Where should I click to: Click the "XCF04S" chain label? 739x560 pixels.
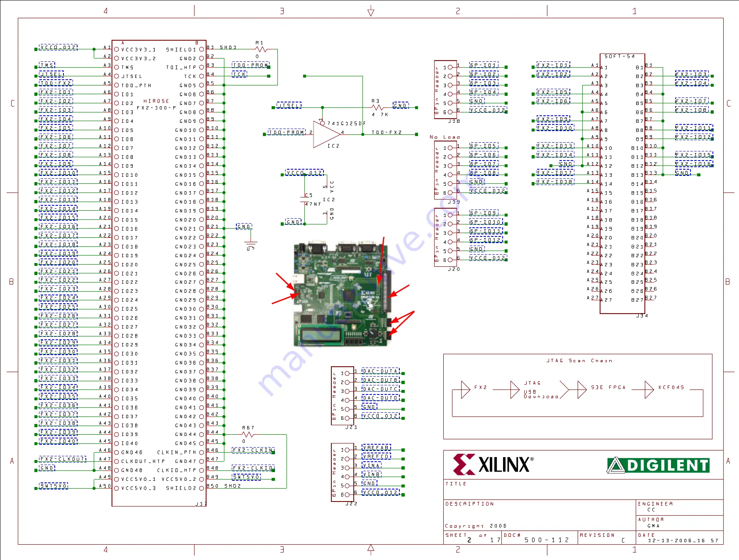[x=671, y=387]
